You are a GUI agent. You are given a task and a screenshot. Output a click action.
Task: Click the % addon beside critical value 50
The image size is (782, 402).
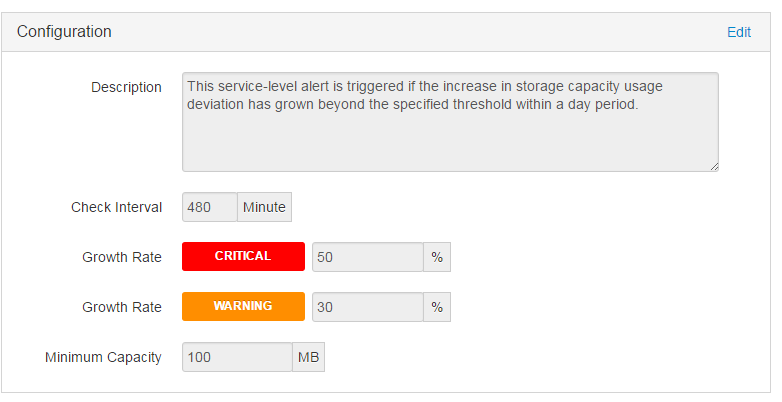tap(437, 257)
